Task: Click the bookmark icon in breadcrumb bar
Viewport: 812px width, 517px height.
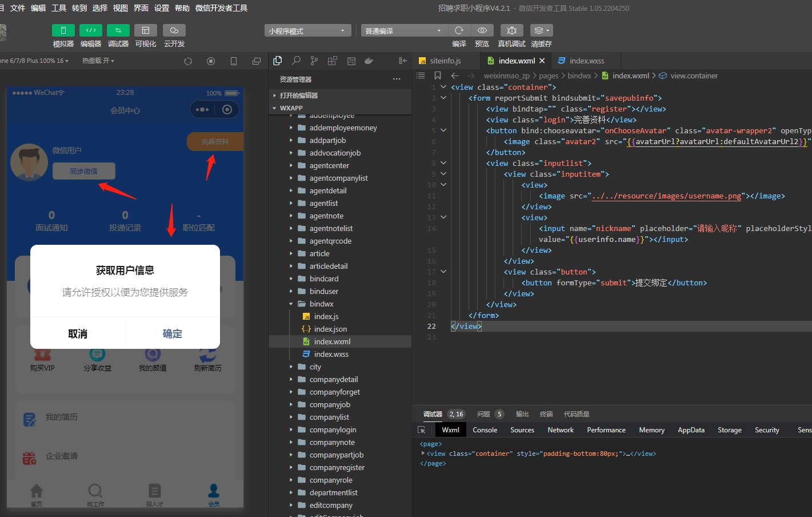Action: [438, 75]
